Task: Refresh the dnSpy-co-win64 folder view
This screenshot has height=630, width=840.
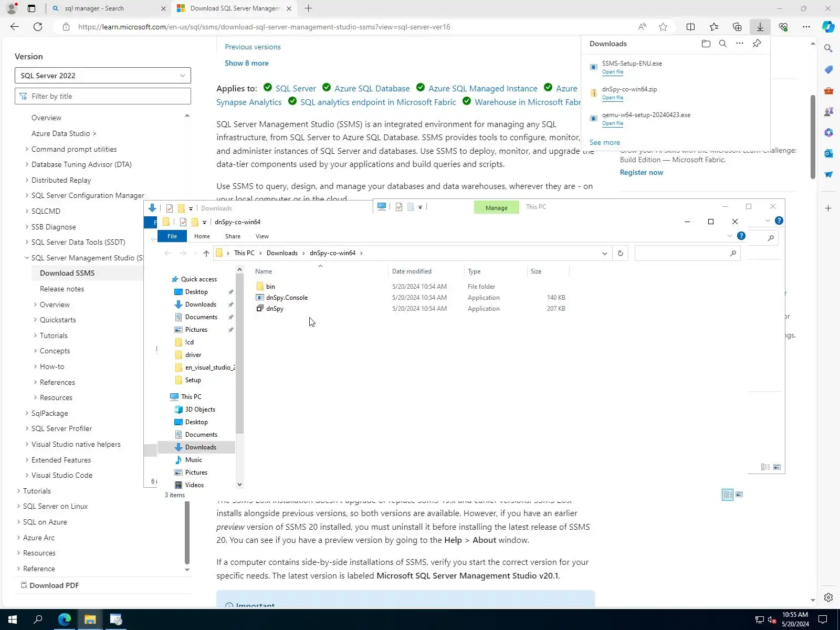Action: pos(620,253)
